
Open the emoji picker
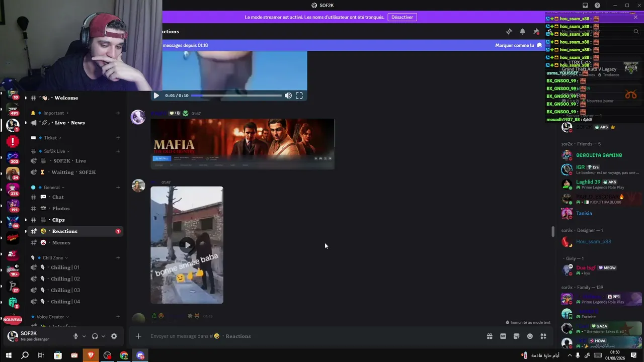coord(530,336)
